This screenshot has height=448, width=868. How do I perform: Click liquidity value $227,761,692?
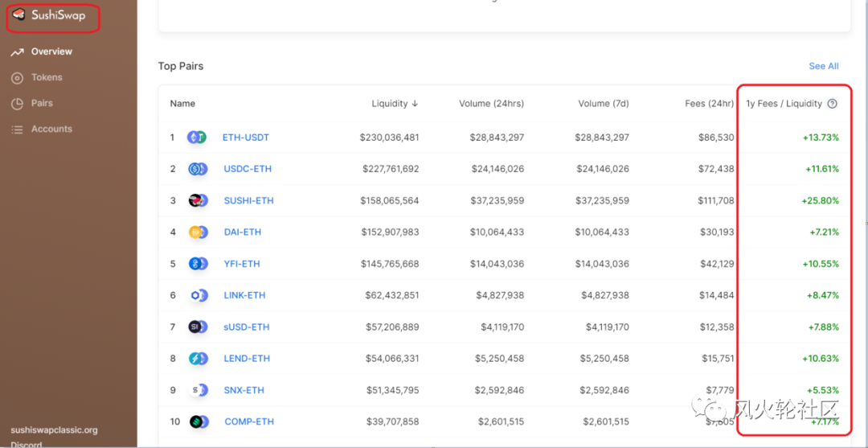click(391, 169)
